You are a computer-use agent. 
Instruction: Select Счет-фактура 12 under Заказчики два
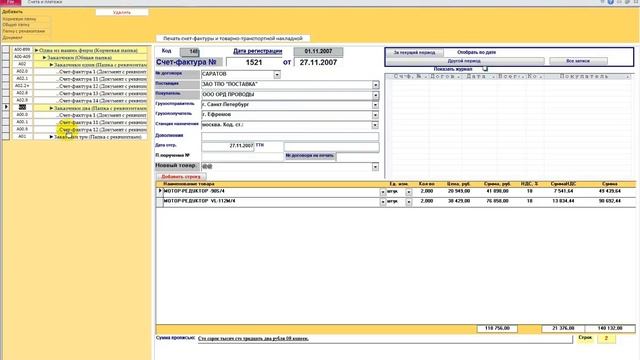pos(102,130)
